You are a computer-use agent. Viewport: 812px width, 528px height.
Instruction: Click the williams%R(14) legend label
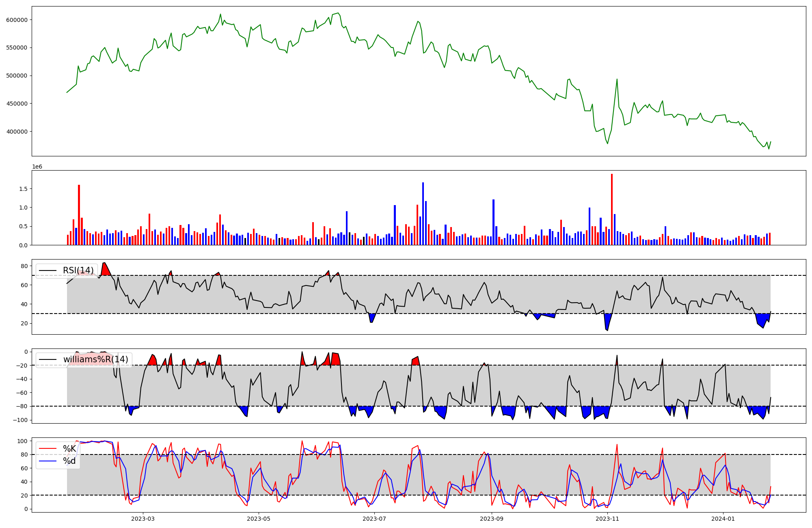(x=95, y=359)
